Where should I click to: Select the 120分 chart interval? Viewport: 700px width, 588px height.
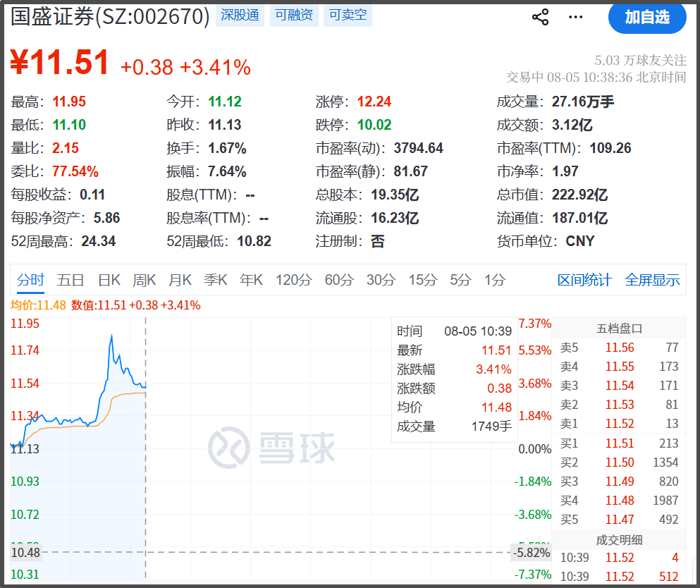(294, 280)
